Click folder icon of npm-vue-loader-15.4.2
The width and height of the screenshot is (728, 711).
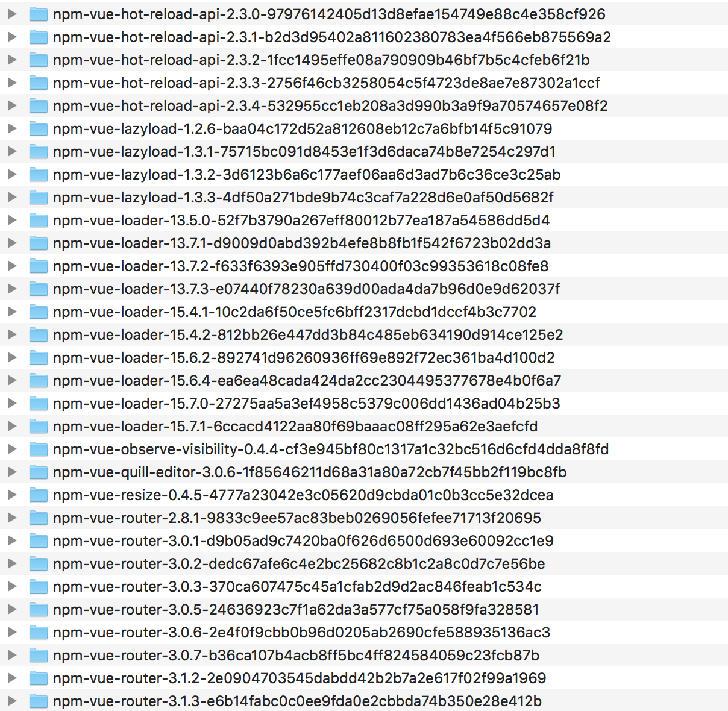(39, 334)
